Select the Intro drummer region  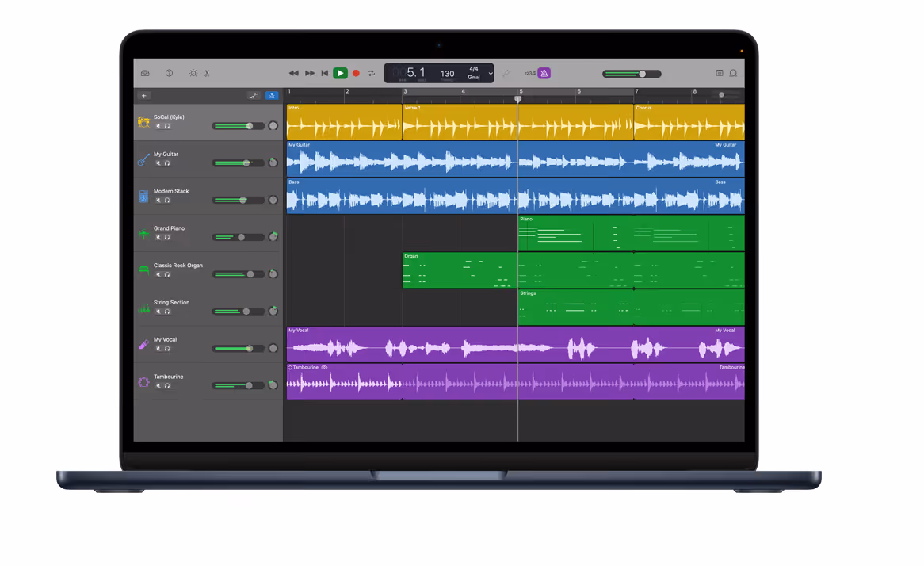(x=344, y=122)
